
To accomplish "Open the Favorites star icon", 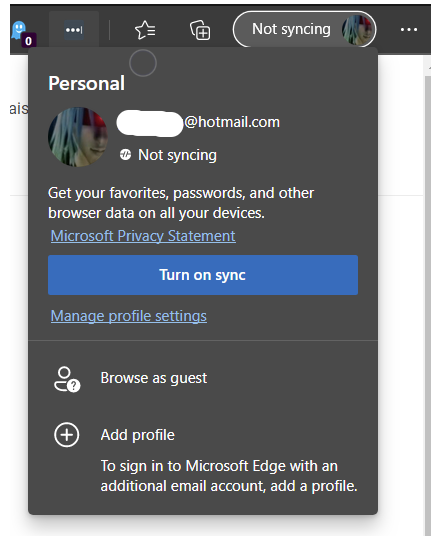I will coord(145,30).
